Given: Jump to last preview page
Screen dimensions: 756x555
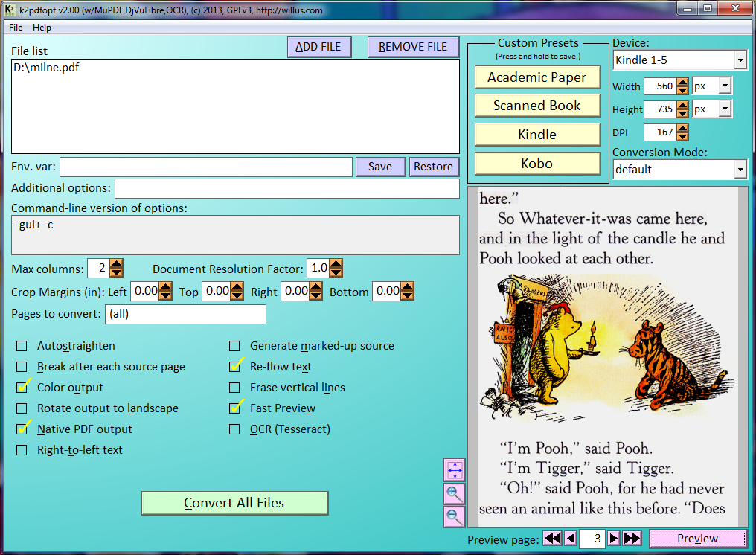Looking at the screenshot, I should pyautogui.click(x=632, y=538).
